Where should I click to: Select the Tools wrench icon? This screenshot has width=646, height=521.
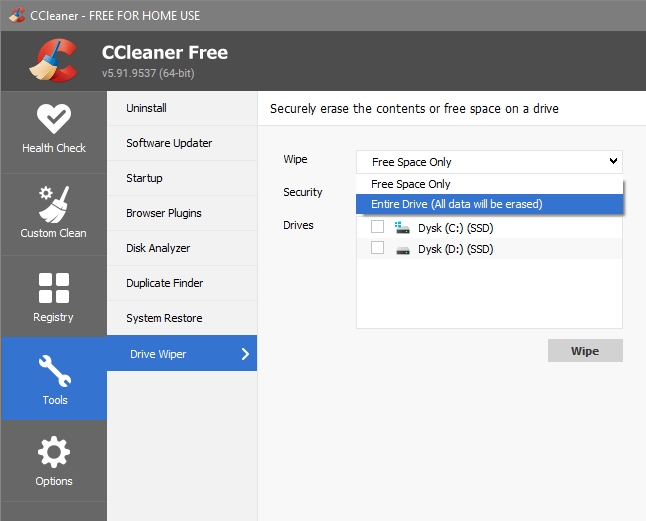click(x=54, y=371)
